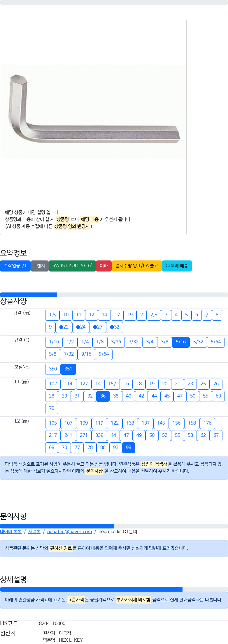Image resolution: width=228 pixels, height=644 pixels.
Task: Click the 상품사양 blue progress bar
Action: pyautogui.click(x=29, y=294)
